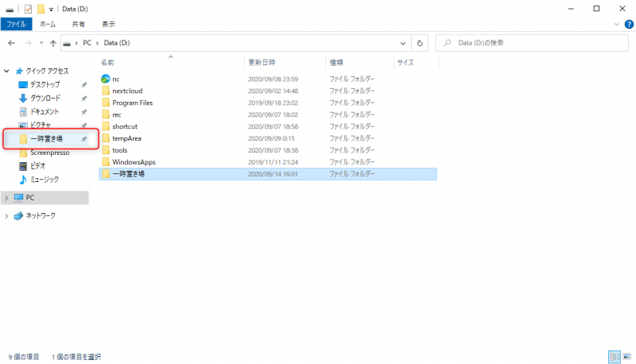The height and width of the screenshot is (364, 636).
Task: Click the drive icon in the address bar
Action: pyautogui.click(x=68, y=43)
